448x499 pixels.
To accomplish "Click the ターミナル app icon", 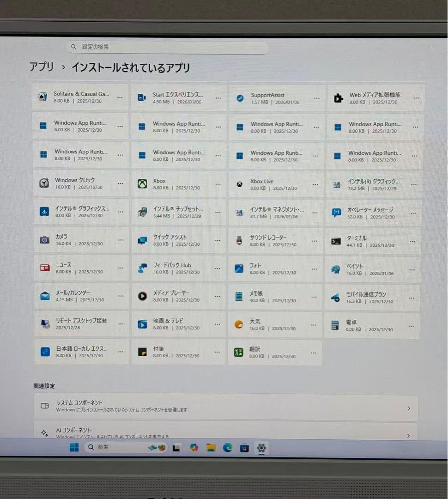I will (336, 240).
